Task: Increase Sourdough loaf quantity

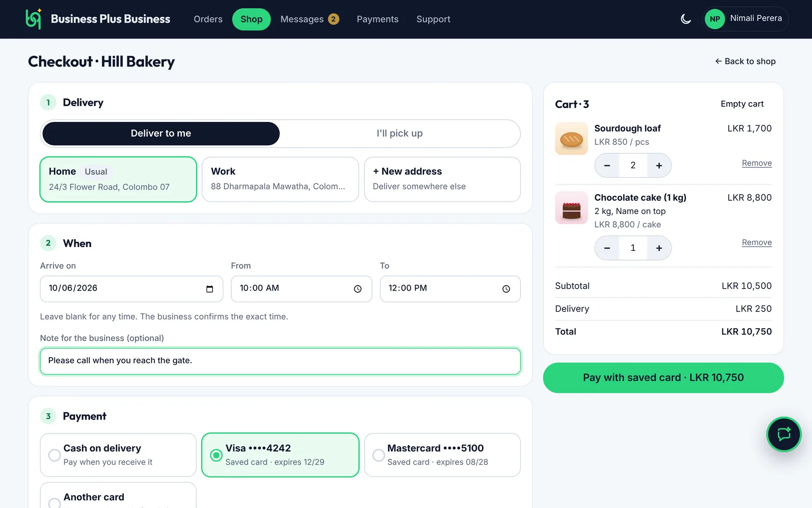Action: [659, 166]
